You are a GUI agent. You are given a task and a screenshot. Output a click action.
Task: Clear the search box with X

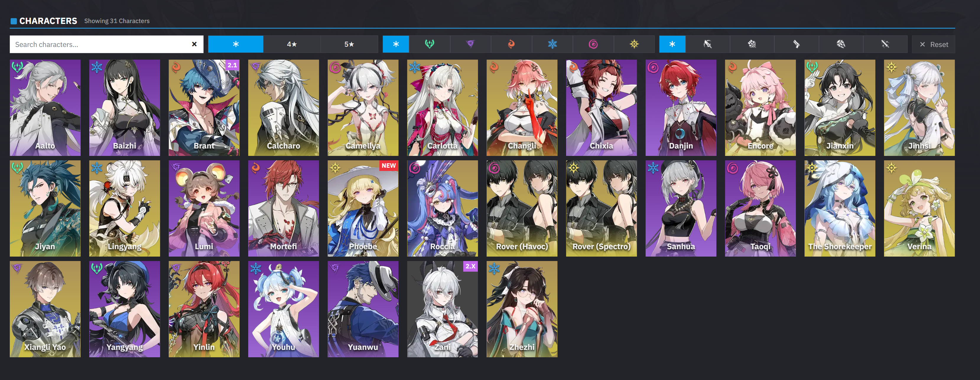coord(194,44)
